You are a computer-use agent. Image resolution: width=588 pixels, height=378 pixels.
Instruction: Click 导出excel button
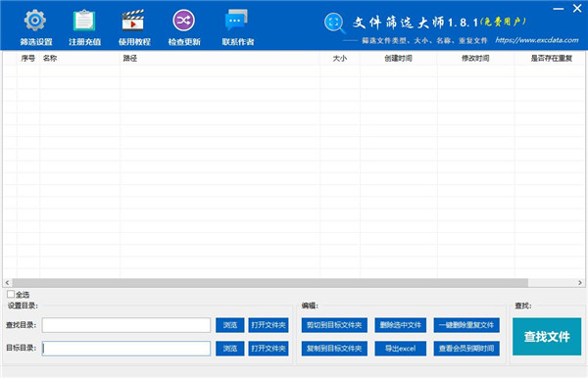[401, 349]
